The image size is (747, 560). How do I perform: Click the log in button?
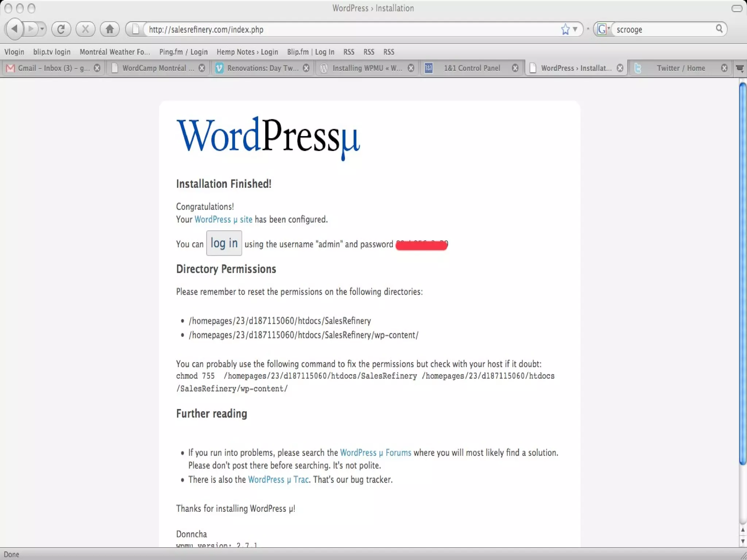(x=224, y=243)
